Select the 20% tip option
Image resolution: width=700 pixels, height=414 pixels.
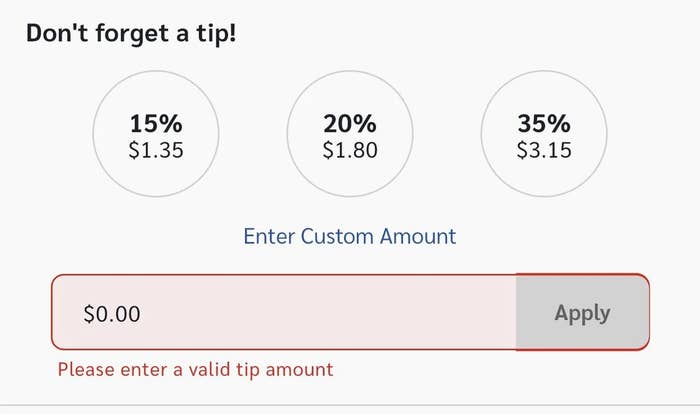(x=350, y=137)
